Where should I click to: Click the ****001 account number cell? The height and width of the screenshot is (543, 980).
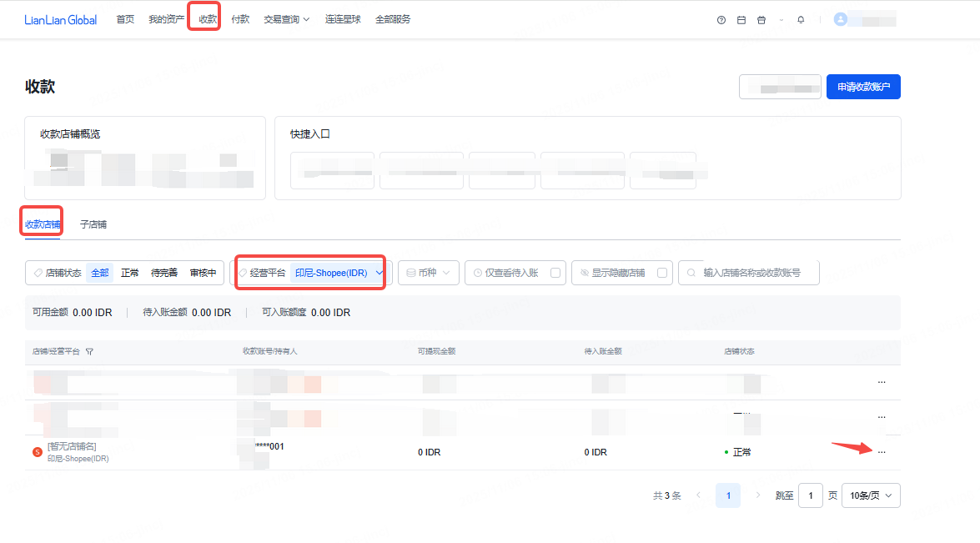tap(269, 447)
